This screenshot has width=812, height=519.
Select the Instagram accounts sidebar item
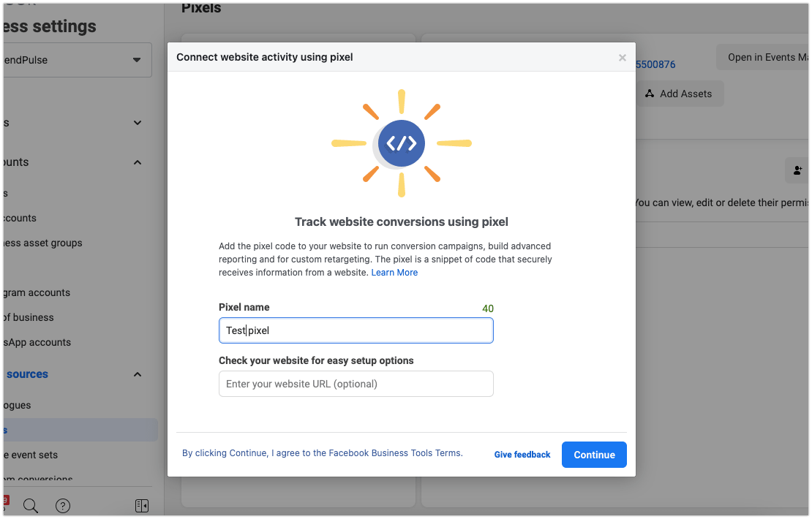(37, 292)
